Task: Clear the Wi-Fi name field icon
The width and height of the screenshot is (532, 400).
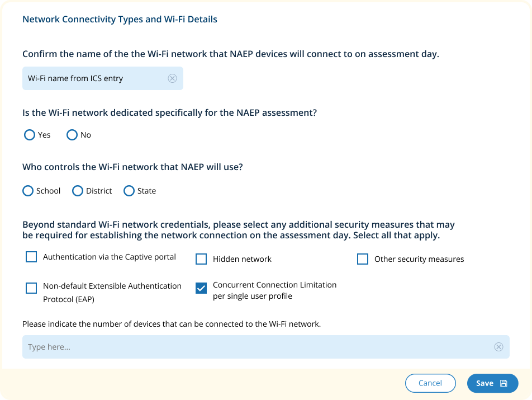Action: 172,78
